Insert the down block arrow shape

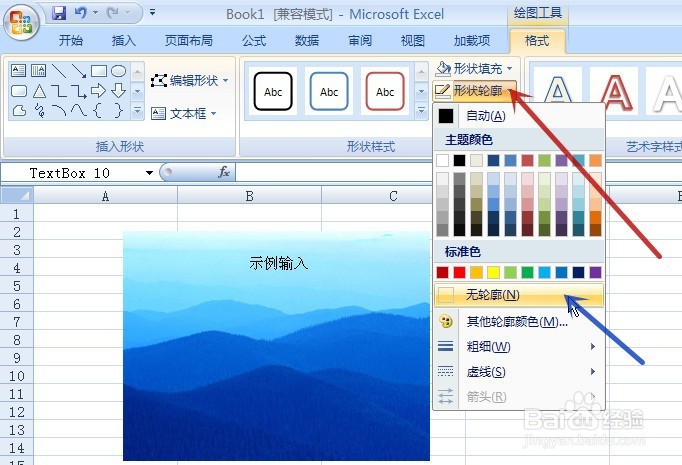coord(118,90)
